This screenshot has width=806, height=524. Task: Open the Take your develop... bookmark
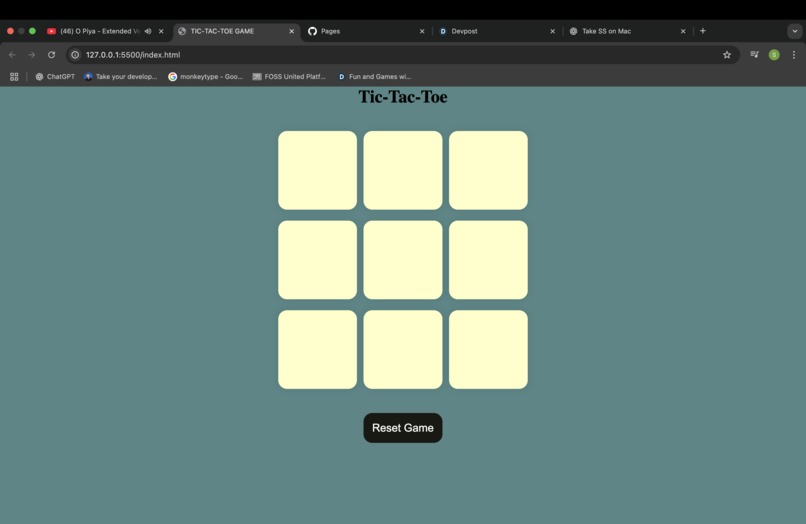tap(121, 77)
